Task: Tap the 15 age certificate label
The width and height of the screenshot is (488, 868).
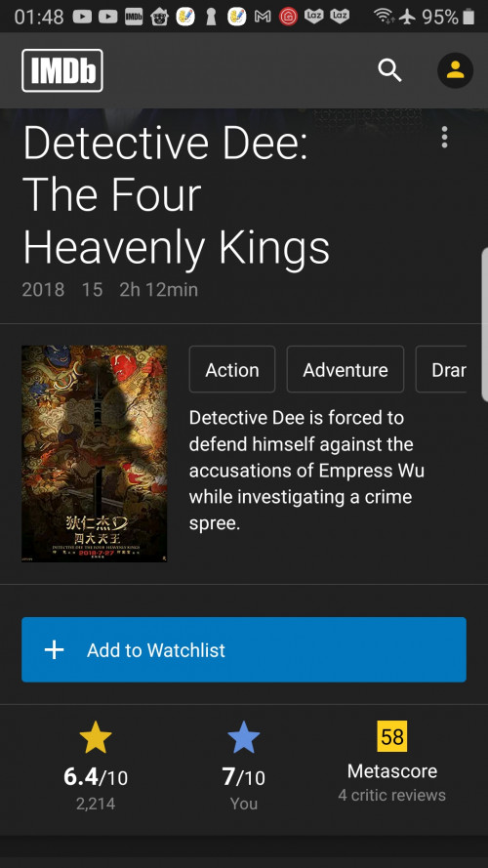Action: point(93,290)
